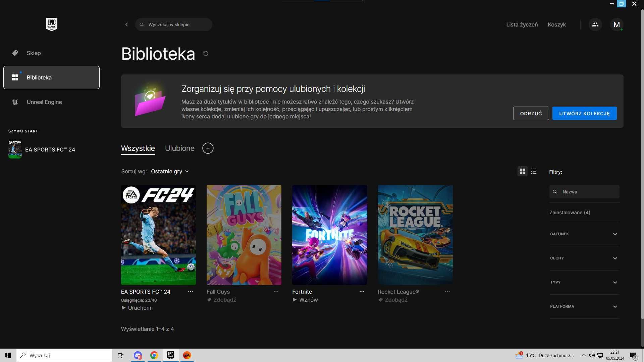Click the taskbar clock 22:21
Screen dimensions: 644x362
tap(615, 355)
